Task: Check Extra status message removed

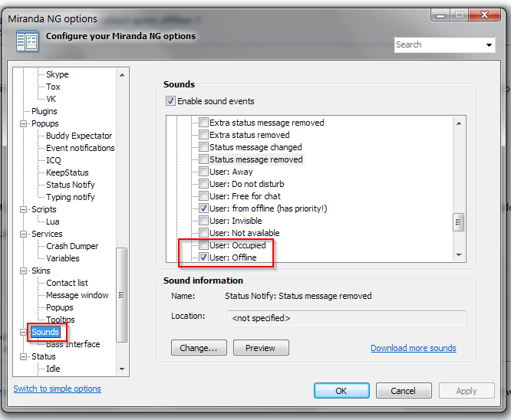Action: click(203, 123)
